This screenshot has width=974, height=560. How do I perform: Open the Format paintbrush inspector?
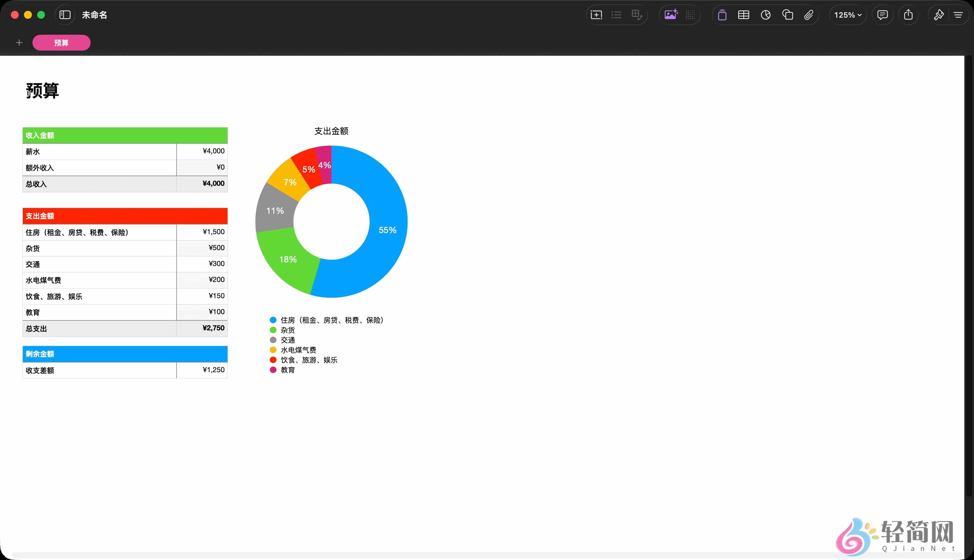point(939,15)
